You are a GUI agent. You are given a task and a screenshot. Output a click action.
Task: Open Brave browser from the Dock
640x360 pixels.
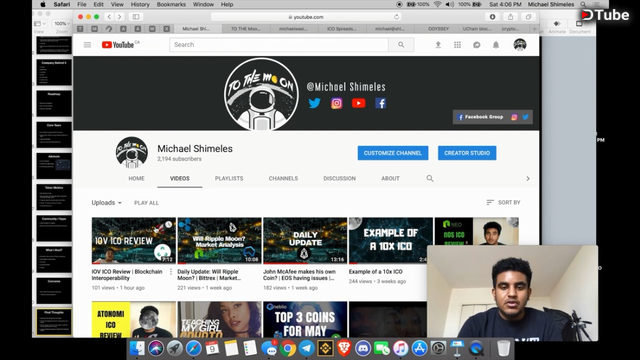click(x=344, y=349)
